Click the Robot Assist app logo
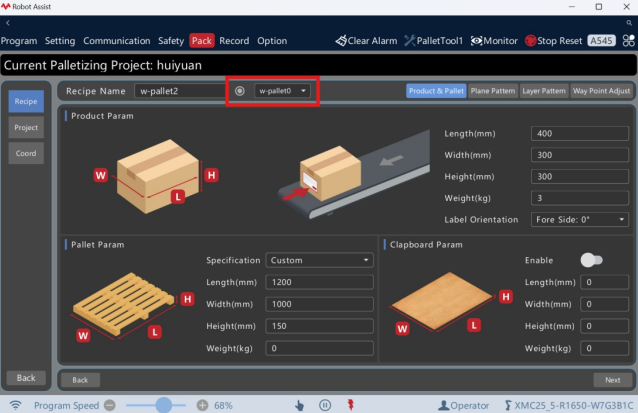Viewport: 638px width, 413px height. point(6,7)
